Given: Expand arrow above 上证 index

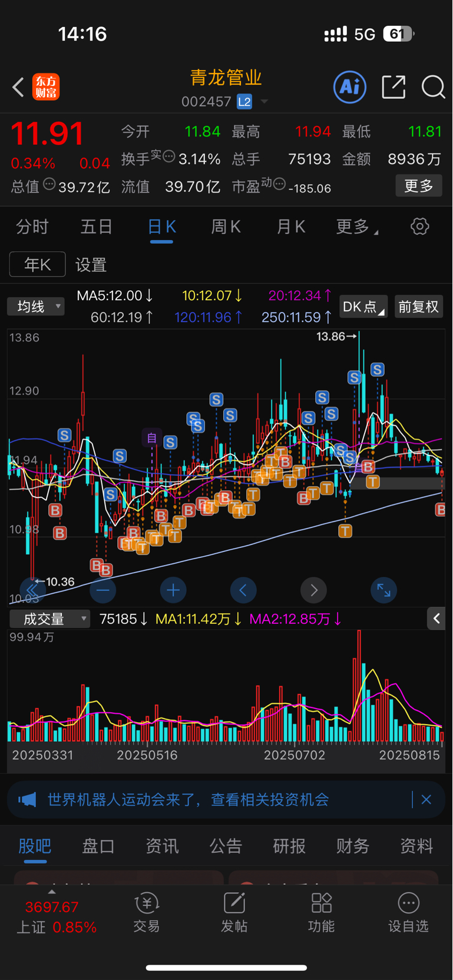Looking at the screenshot, I should (52, 892).
